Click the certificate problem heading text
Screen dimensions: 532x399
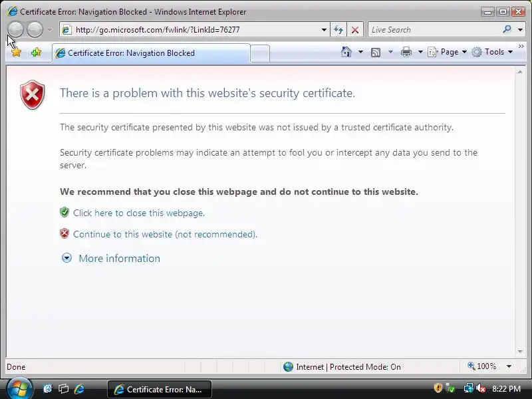pos(207,93)
